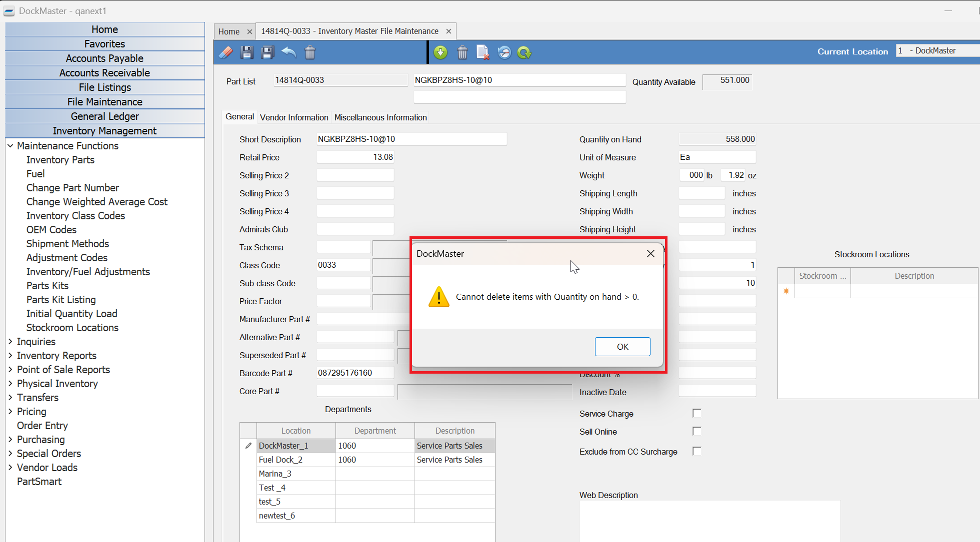Screen dimensions: 980x542
Task: Open the Accounts Payable module
Action: click(104, 58)
